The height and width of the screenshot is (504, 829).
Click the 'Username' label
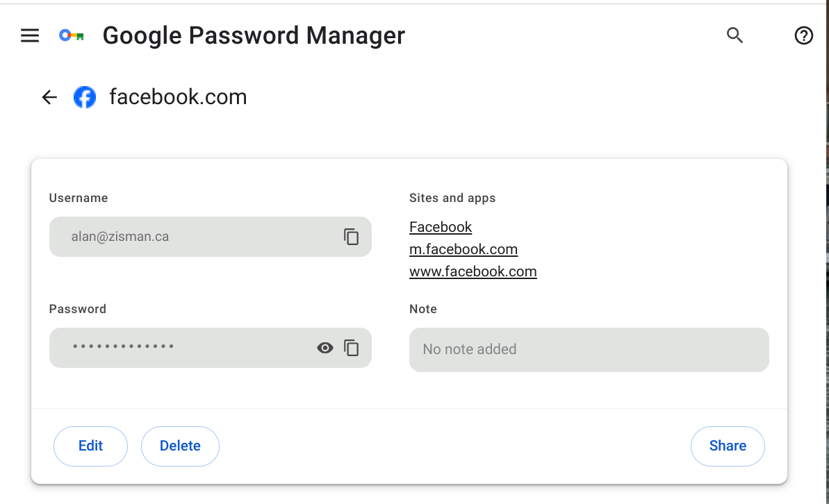point(79,198)
